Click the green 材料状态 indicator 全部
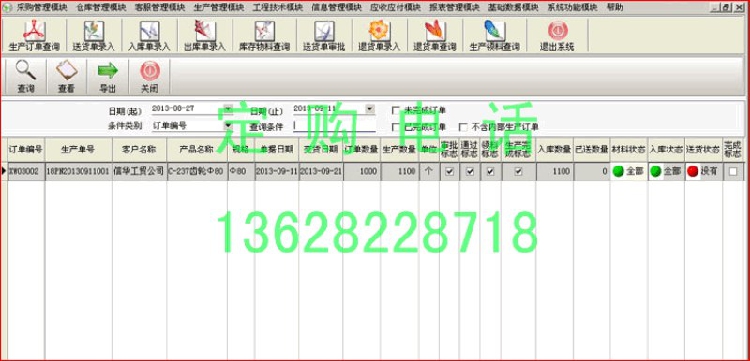The image size is (750, 361). pyautogui.click(x=619, y=172)
